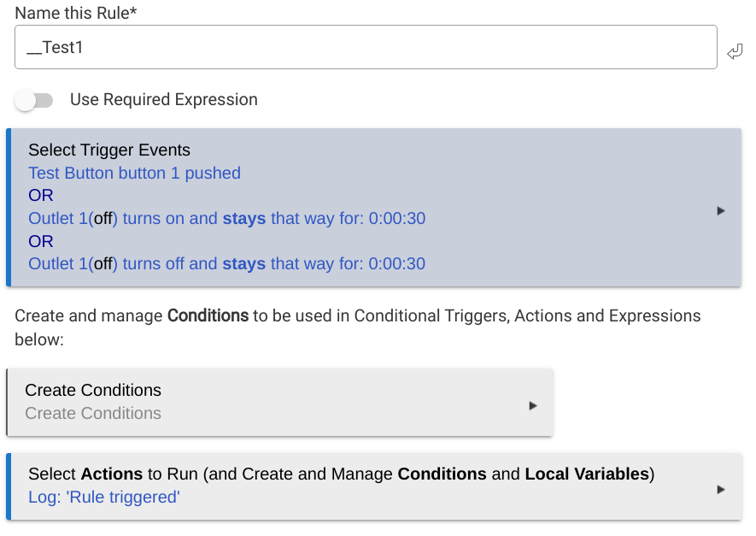Enable Use Required Expression
The width and height of the screenshot is (756, 536).
pos(34,100)
